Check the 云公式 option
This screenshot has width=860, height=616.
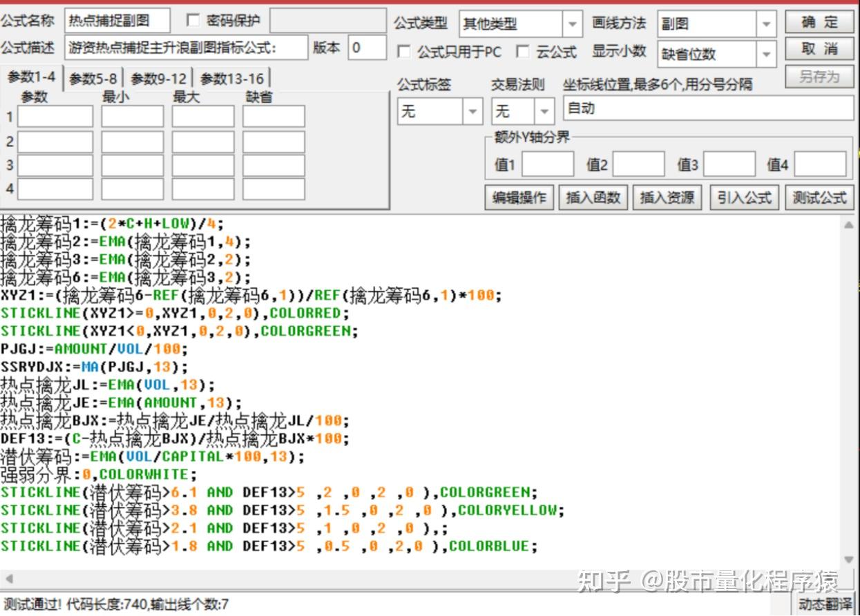(x=524, y=52)
